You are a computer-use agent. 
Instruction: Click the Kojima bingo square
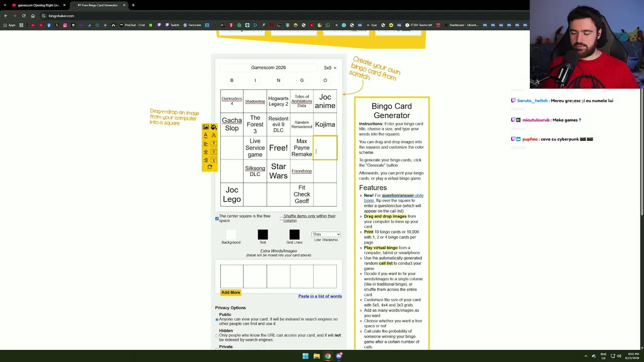[325, 125]
